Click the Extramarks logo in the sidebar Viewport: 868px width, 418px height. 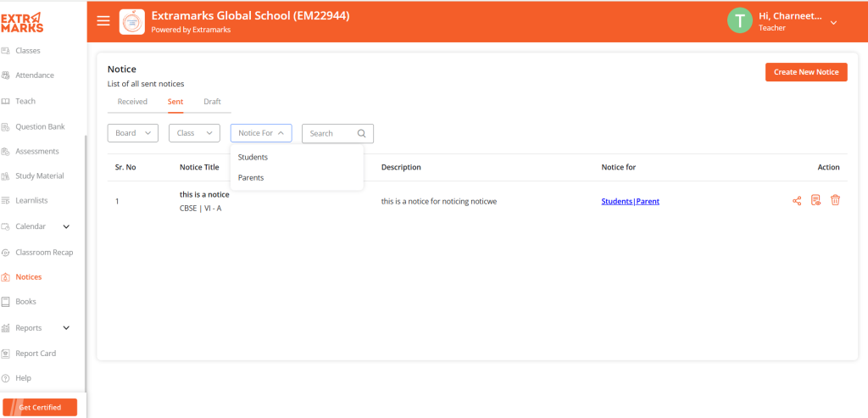click(21, 23)
